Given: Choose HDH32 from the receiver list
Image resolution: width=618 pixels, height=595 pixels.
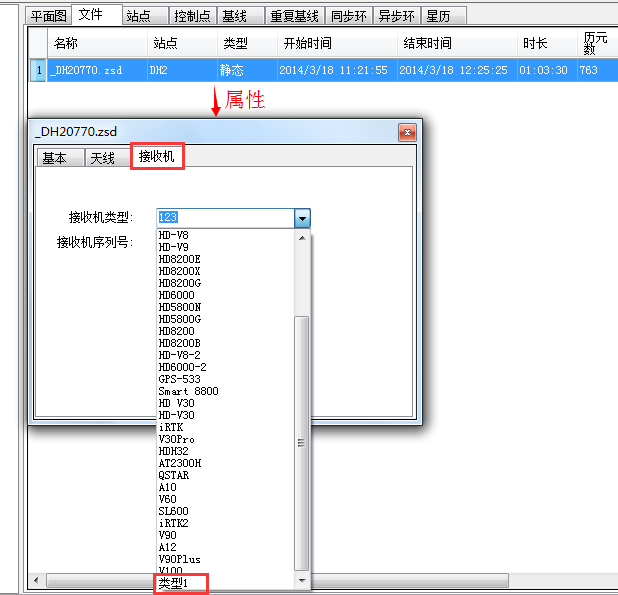Looking at the screenshot, I should [225, 452].
